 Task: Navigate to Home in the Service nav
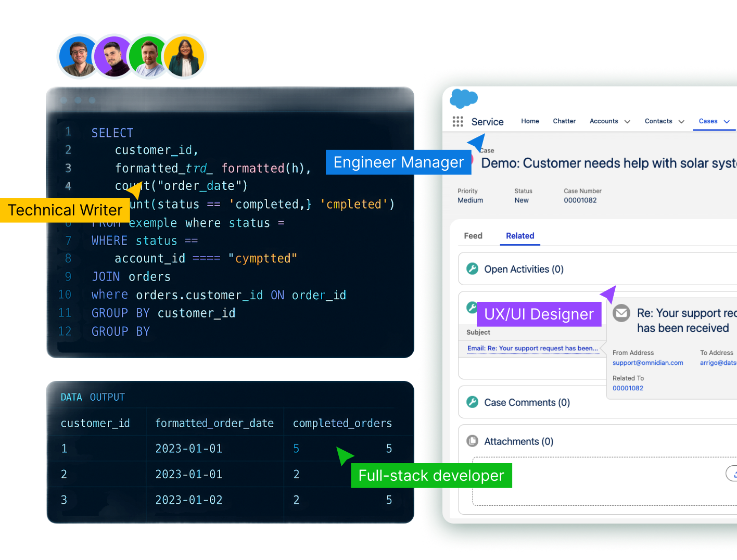tap(530, 121)
